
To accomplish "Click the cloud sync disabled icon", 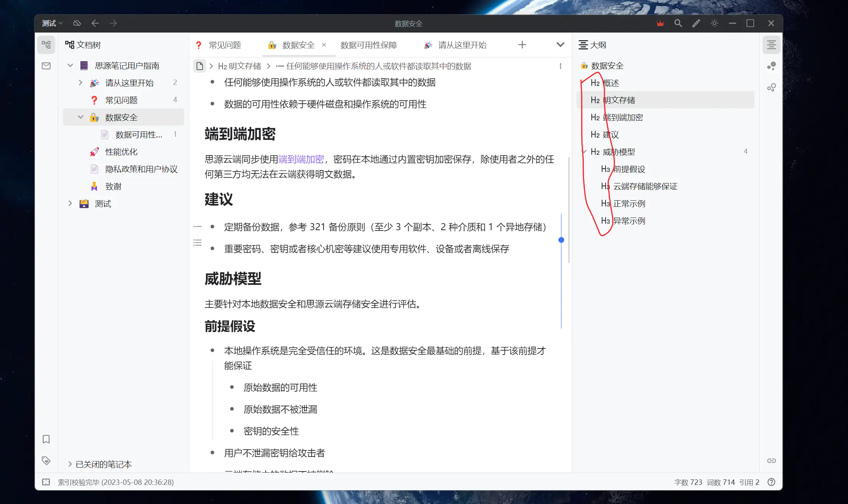I will pyautogui.click(x=77, y=23).
